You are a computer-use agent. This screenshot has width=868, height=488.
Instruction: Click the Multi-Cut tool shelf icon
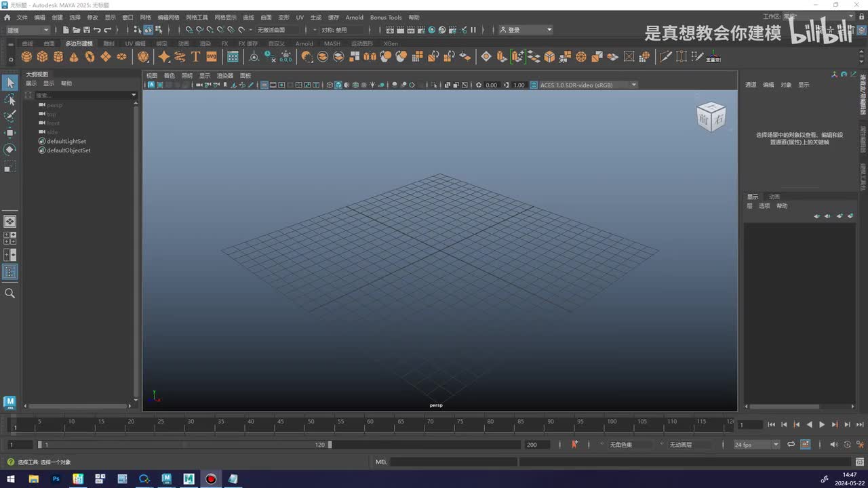(665, 57)
